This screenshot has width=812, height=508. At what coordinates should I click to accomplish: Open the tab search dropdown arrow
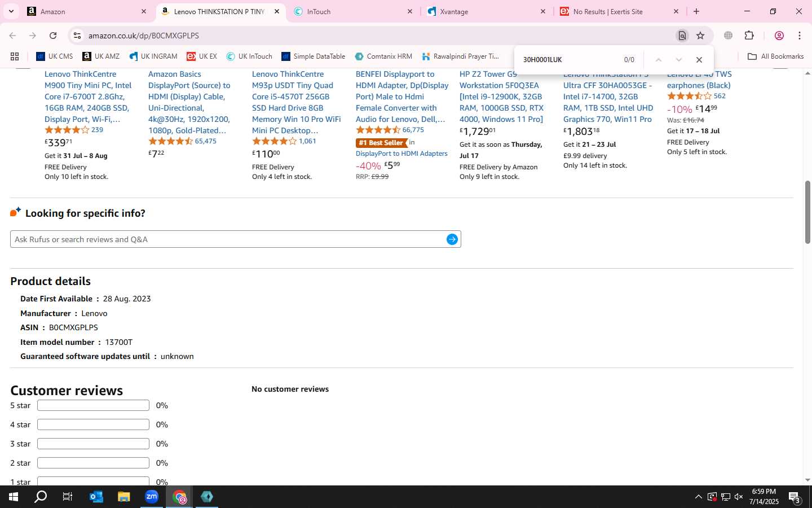11,11
